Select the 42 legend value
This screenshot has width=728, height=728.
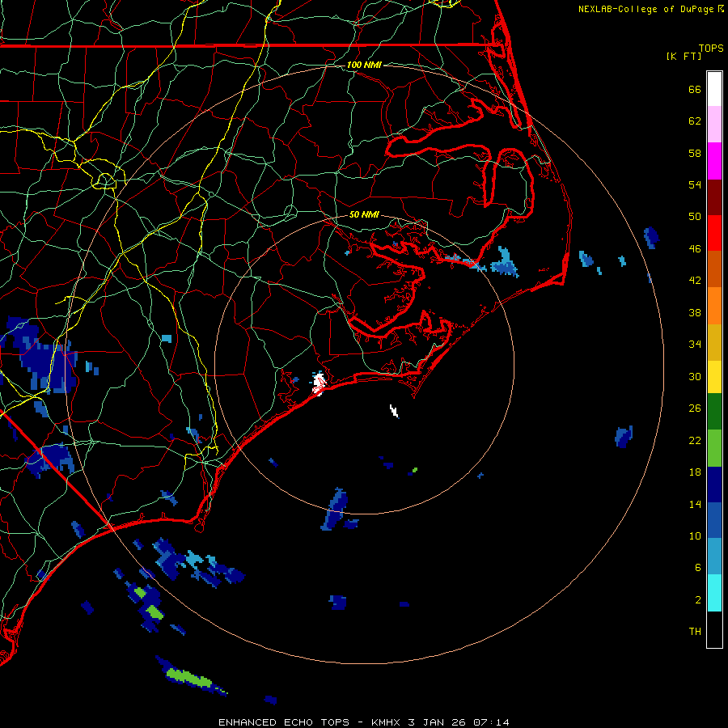(x=695, y=281)
